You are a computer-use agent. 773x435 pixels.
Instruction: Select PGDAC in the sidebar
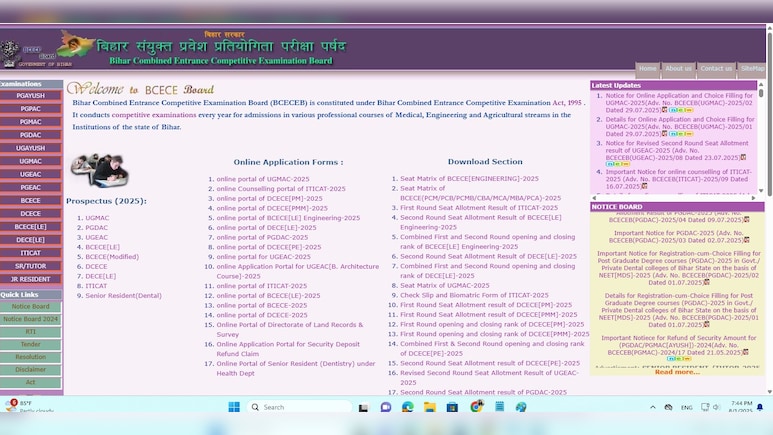[31, 135]
